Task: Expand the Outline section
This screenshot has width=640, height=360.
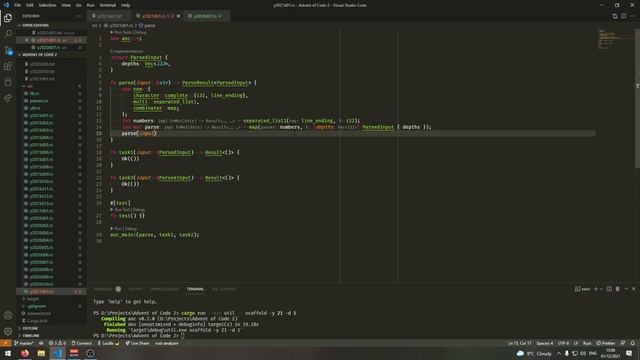Action: (51, 328)
